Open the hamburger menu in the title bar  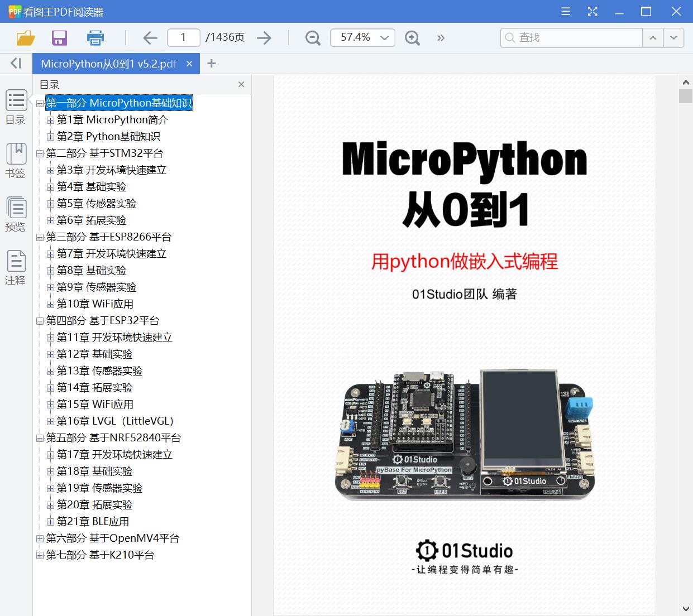pos(565,11)
